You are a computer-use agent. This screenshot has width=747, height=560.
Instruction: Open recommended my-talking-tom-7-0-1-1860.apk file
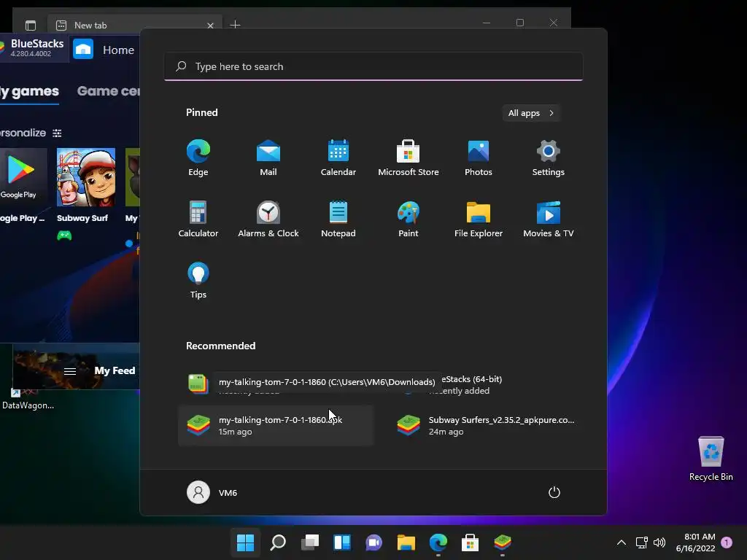276,426
